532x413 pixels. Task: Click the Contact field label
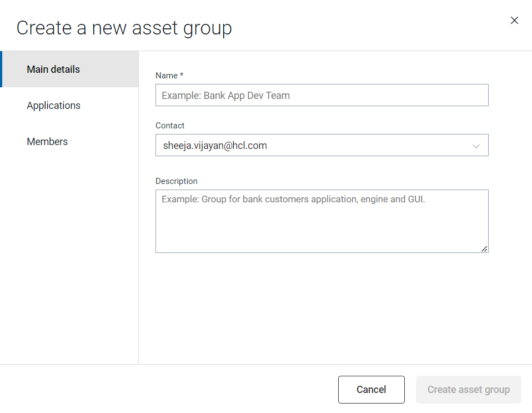170,126
